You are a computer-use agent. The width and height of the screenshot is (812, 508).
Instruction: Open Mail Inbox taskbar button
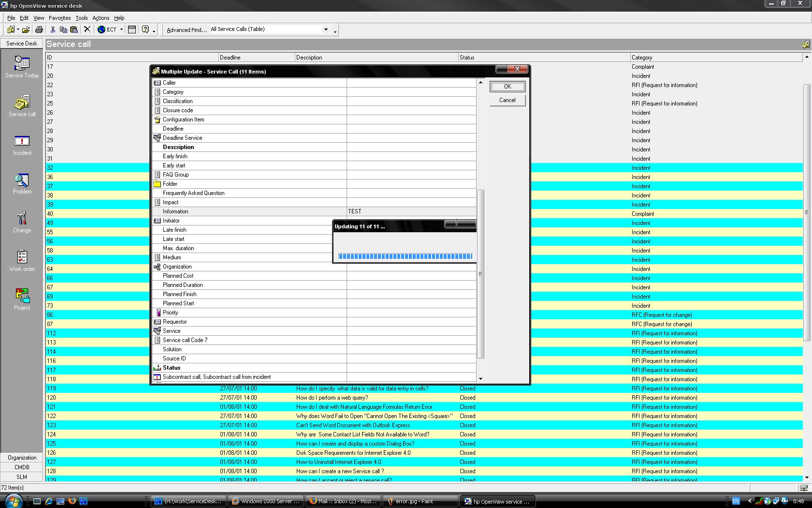tap(343, 501)
